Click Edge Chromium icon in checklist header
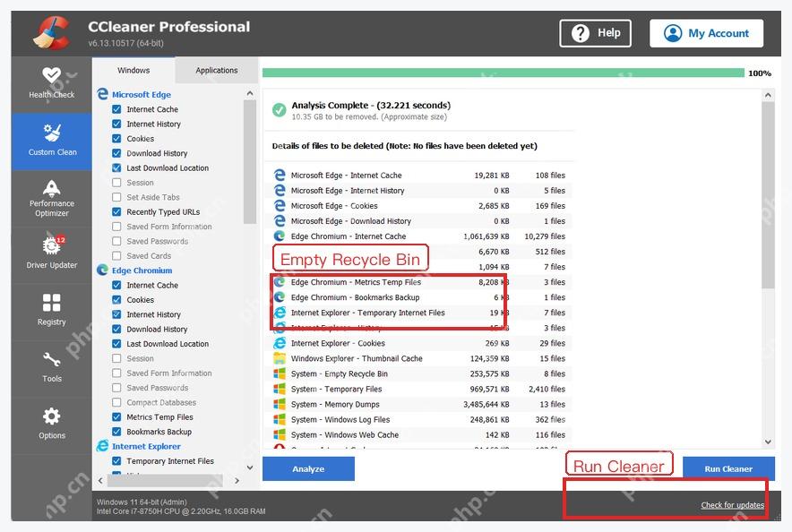 (x=102, y=270)
